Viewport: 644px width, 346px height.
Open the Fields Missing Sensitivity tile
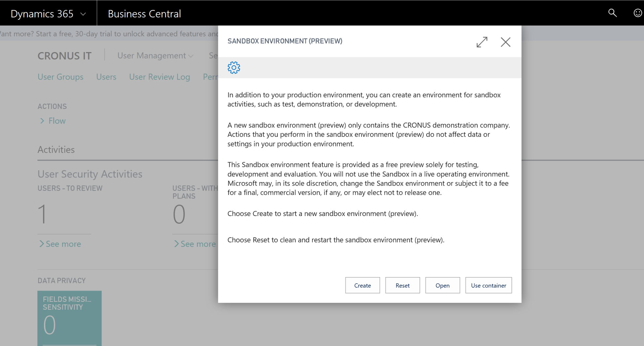[x=69, y=318]
